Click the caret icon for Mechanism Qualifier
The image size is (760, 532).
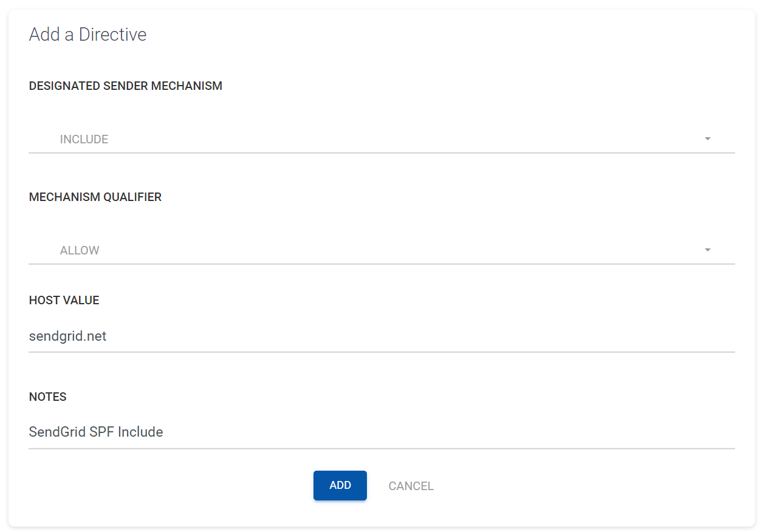(x=707, y=250)
